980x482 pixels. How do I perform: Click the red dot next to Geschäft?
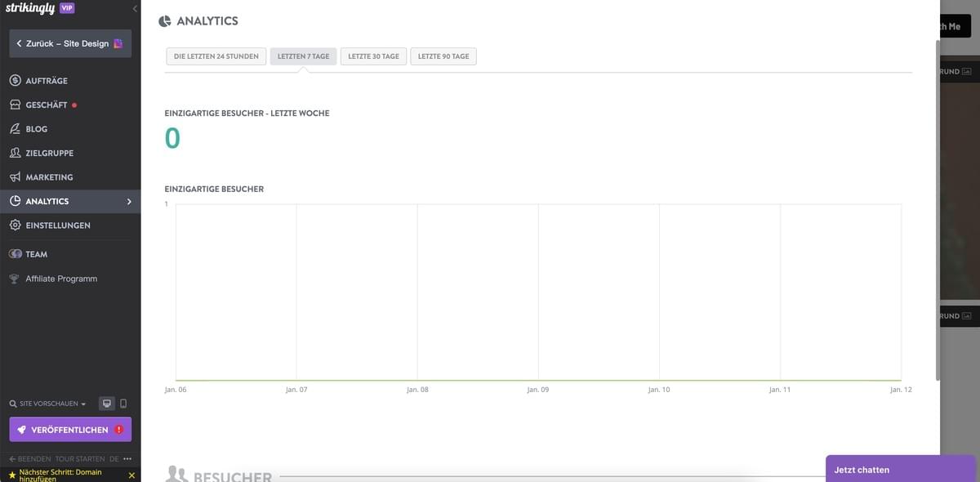click(74, 105)
